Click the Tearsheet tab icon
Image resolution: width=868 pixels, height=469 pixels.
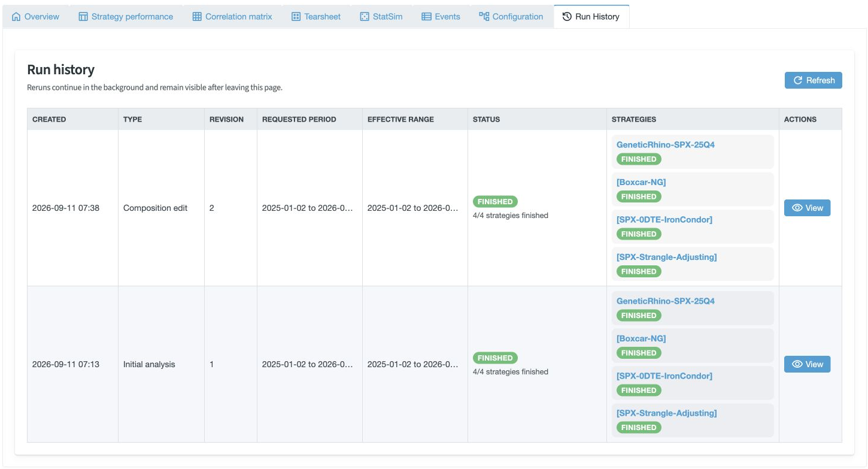296,17
